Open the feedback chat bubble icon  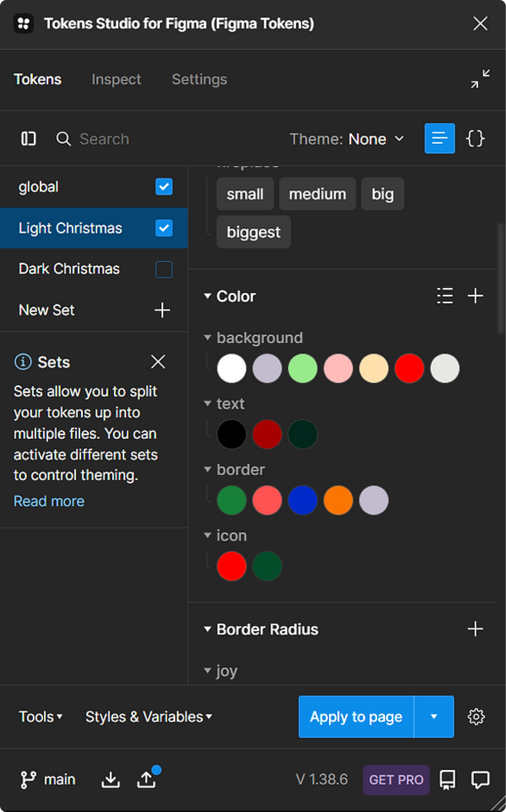(x=480, y=780)
